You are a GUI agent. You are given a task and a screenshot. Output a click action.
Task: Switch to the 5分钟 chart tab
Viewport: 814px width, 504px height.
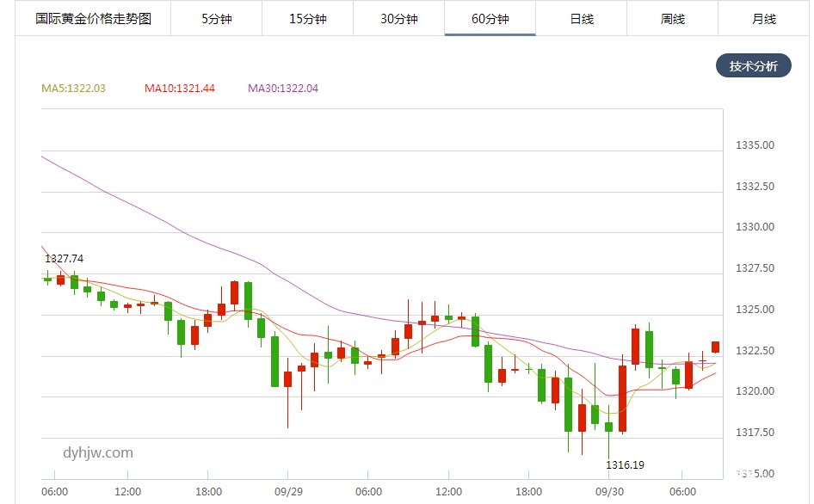[217, 19]
